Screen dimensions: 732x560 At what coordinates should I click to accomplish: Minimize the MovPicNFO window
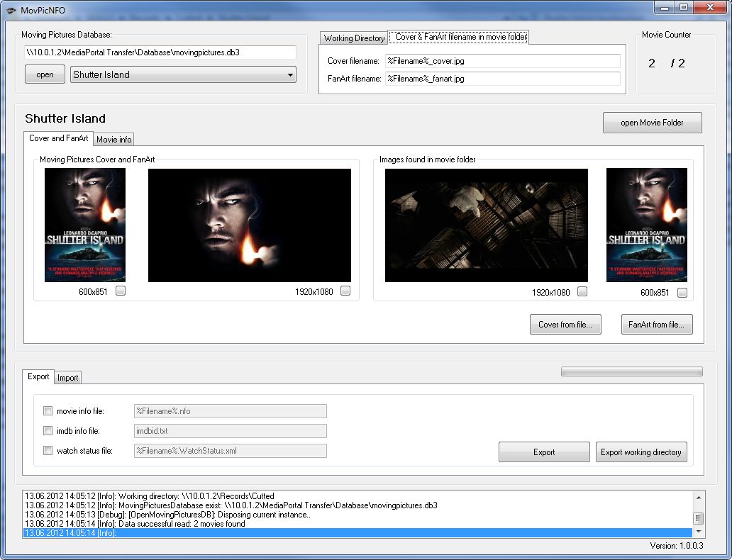click(x=665, y=8)
